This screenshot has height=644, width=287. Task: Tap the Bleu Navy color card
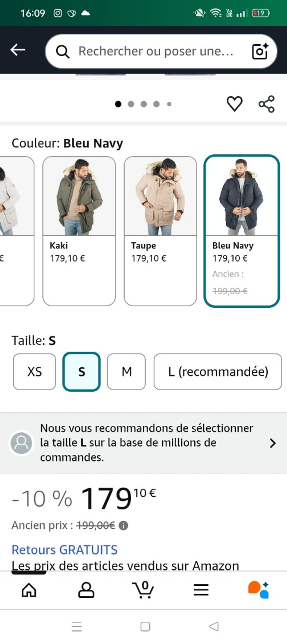pos(241,231)
